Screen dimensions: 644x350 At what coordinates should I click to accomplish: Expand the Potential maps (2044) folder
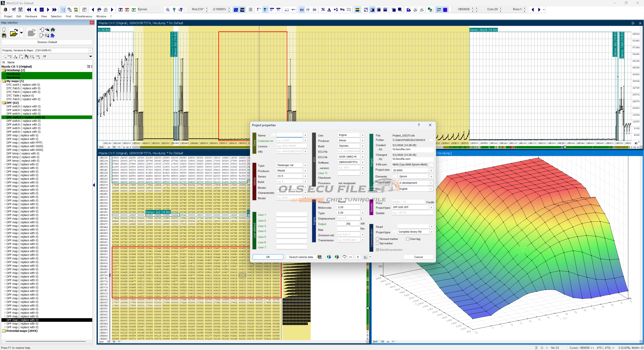tap(4, 331)
